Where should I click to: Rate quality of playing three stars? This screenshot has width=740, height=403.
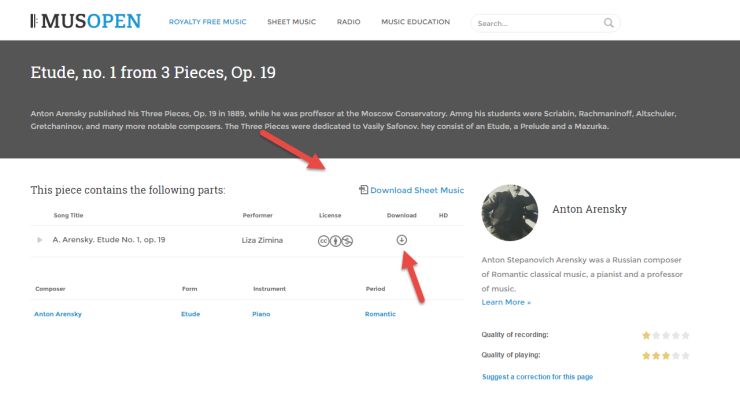(x=666, y=356)
